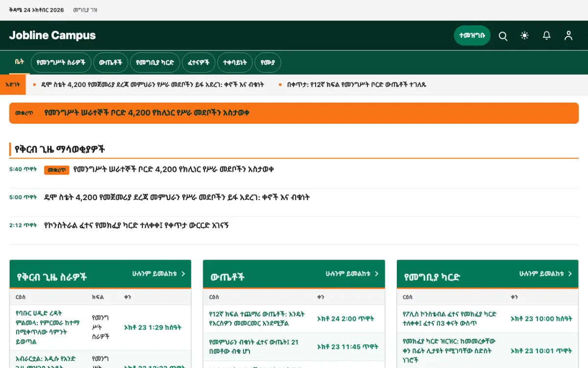Click the date ቅዳሜ 24 ኦክቶበር 2026 in the top bar

point(36,10)
